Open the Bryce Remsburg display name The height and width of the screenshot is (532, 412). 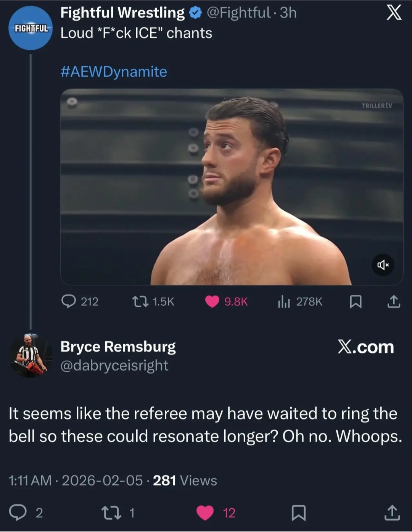[x=118, y=347]
